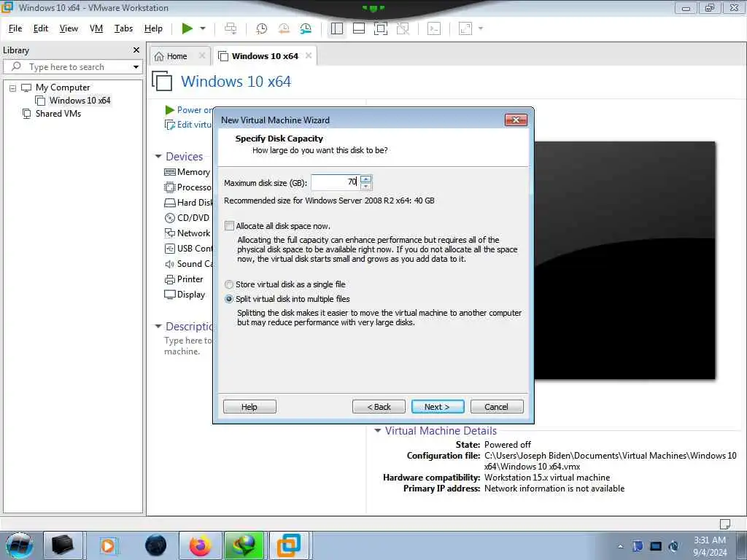Screen dimensions: 747x560
Task: Close the Windows 10 x64 tab
Action: pyautogui.click(x=309, y=55)
